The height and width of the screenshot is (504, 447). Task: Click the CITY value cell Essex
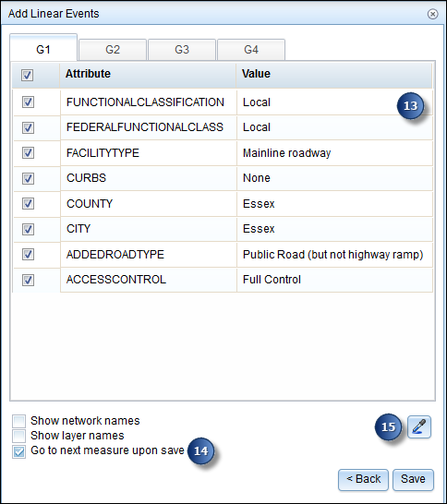[x=334, y=229]
